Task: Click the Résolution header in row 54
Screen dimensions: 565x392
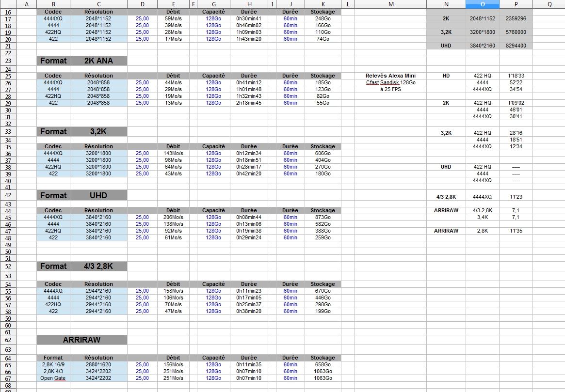Action: 98,284
